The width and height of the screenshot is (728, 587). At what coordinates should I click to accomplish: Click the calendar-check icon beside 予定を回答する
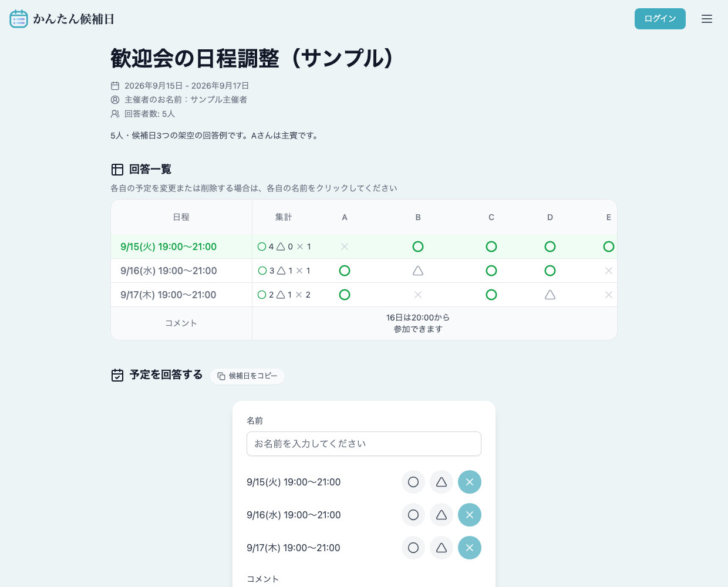coord(117,375)
